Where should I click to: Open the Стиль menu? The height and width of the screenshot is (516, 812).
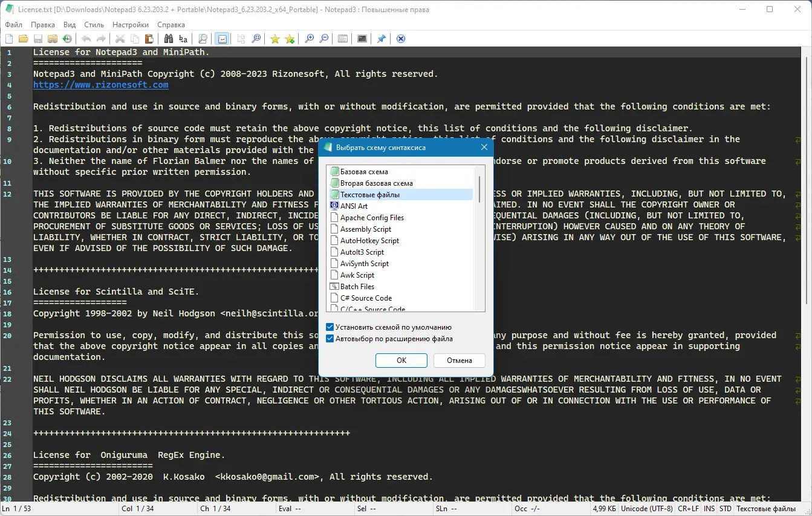(94, 25)
